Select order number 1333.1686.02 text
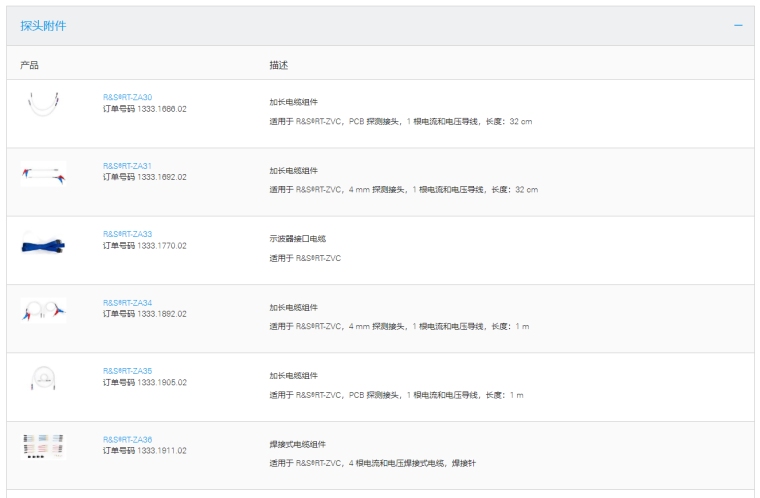 [162, 109]
